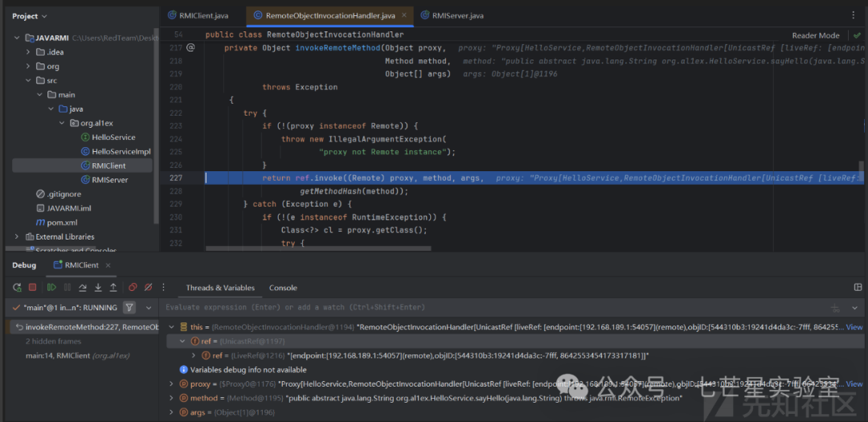Screen dimensions: 868x422
Task: Click the Step Into icon
Action: (98, 288)
